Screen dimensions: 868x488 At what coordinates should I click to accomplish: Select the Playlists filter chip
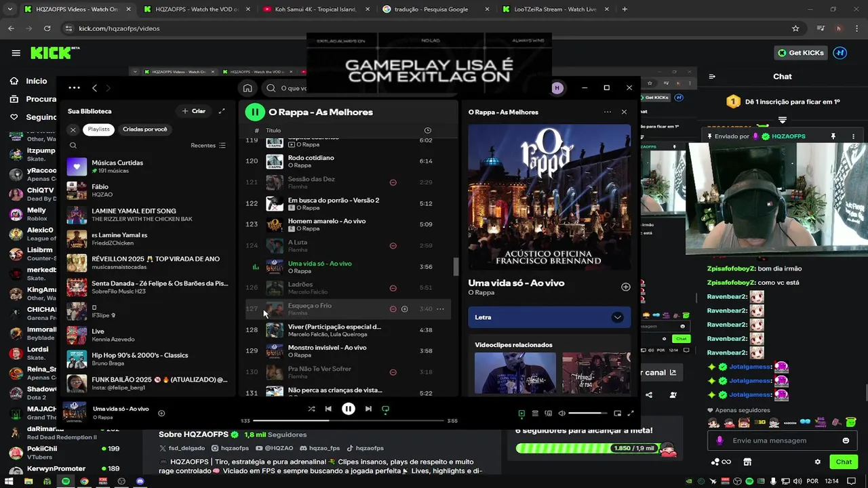pyautogui.click(x=98, y=129)
